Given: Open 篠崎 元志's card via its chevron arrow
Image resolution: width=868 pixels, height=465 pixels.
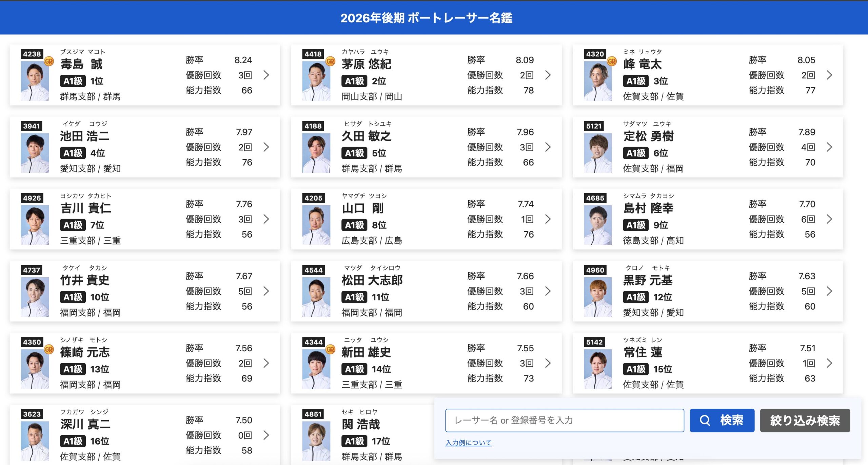Looking at the screenshot, I should (x=267, y=363).
